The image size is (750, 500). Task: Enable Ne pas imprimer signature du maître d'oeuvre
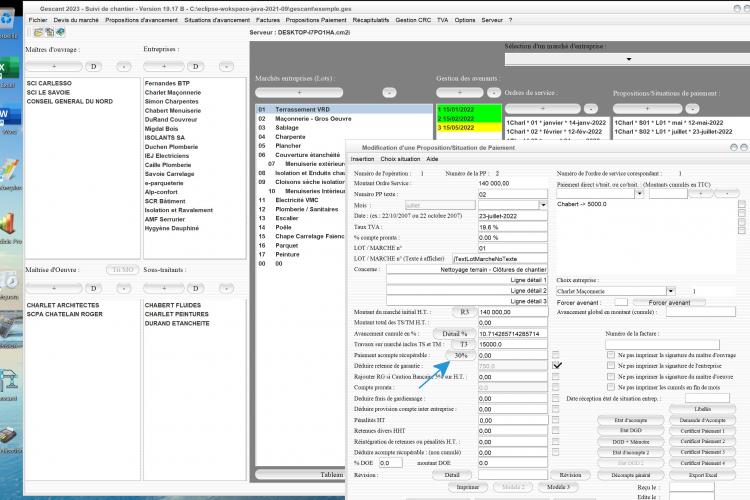coord(611,377)
